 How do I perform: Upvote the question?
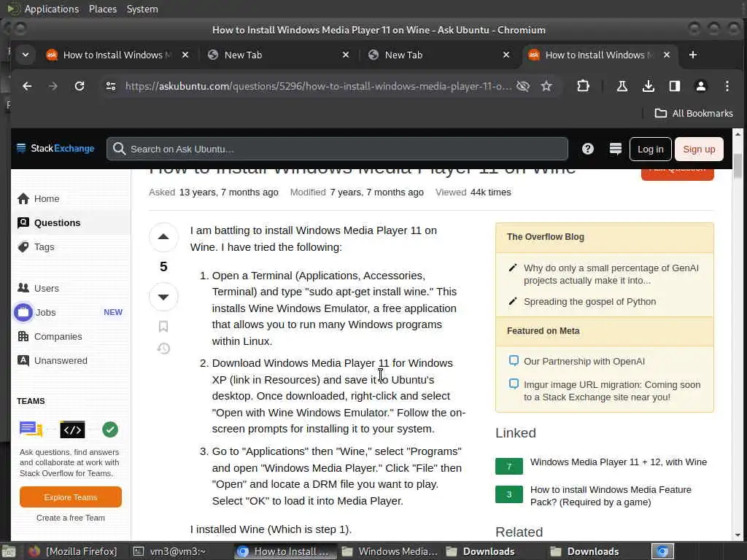(163, 237)
